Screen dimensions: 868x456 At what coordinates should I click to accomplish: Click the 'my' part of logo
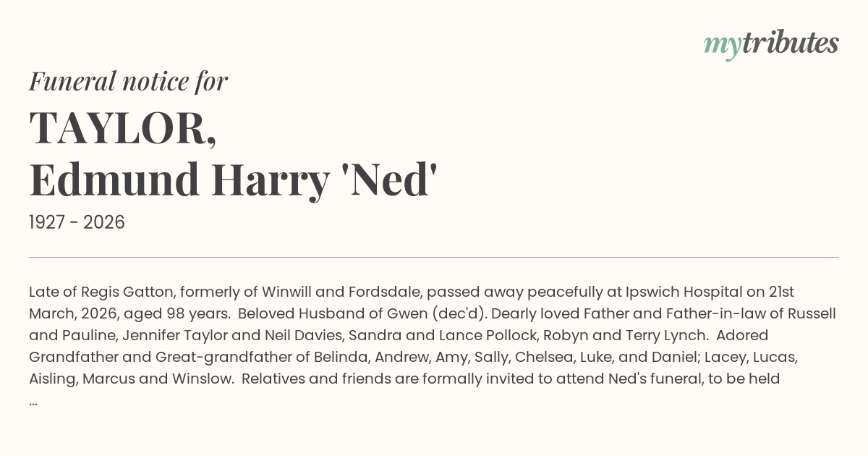click(x=722, y=46)
